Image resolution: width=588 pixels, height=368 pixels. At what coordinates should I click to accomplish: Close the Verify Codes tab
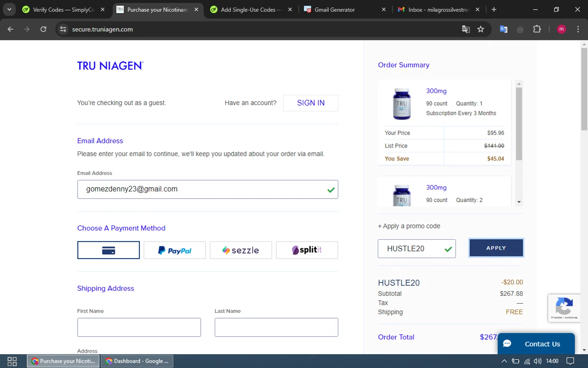(x=103, y=9)
